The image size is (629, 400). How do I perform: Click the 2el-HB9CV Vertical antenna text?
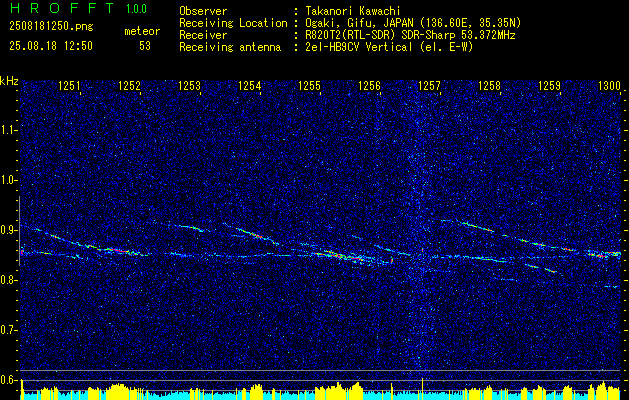[389, 47]
